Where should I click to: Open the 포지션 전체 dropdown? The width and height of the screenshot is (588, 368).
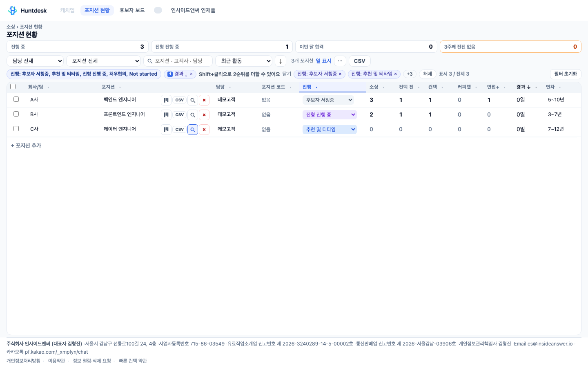(103, 61)
